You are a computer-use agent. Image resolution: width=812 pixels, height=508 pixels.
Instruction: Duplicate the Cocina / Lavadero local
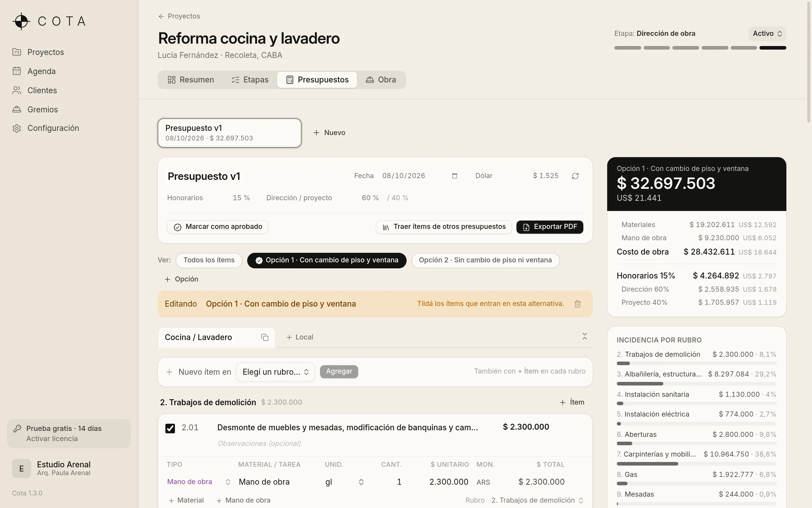[265, 337]
